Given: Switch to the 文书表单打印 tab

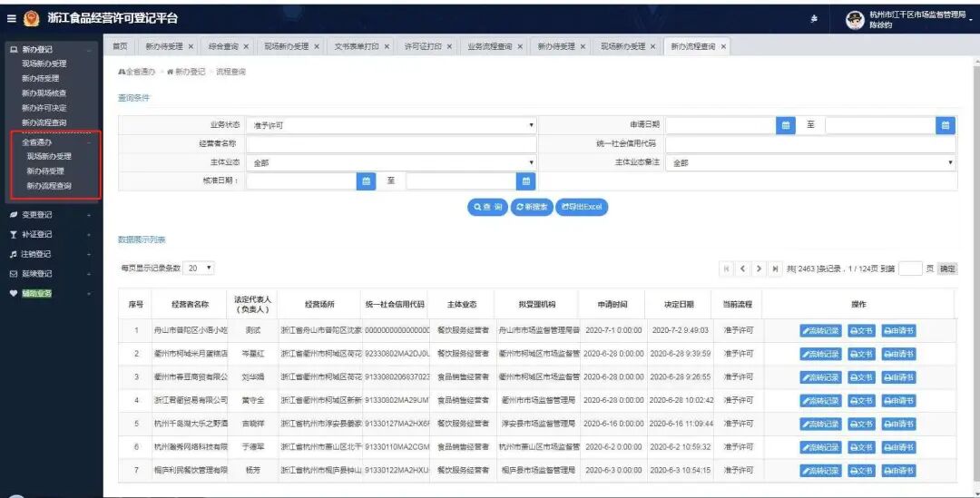Looking at the screenshot, I should pos(357,47).
